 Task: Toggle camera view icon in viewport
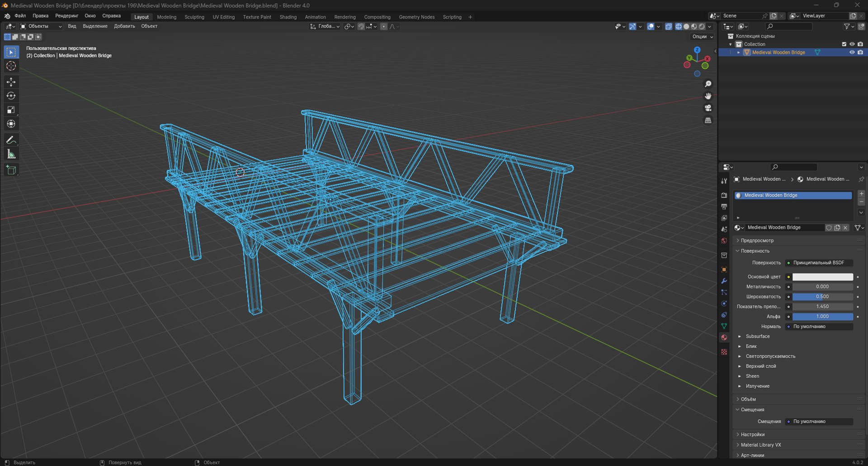click(708, 108)
